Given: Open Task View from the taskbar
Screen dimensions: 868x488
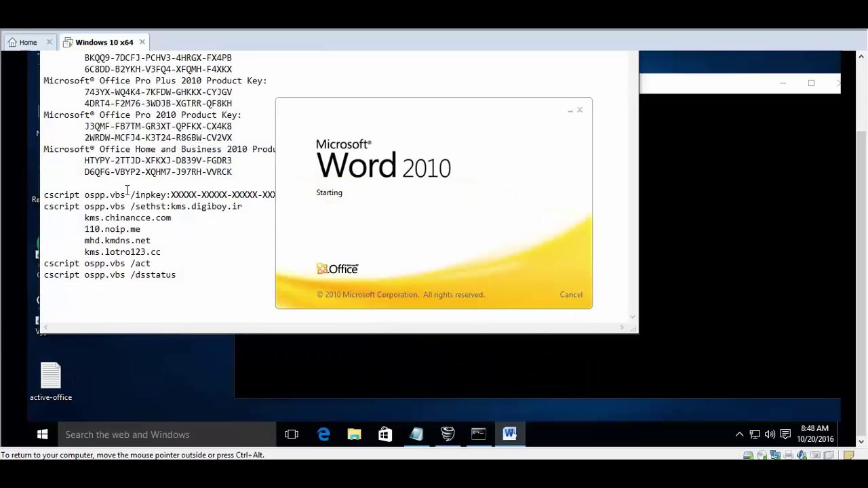Looking at the screenshot, I should point(292,434).
